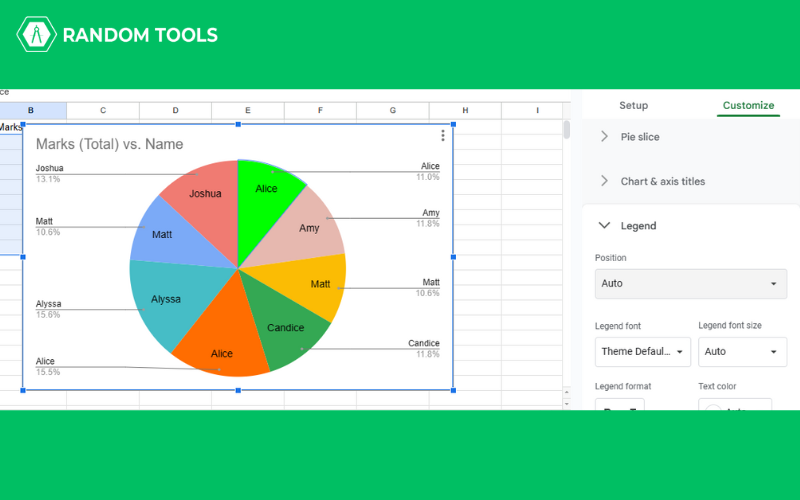This screenshot has width=800, height=500.
Task: Select column G header
Action: (393, 110)
